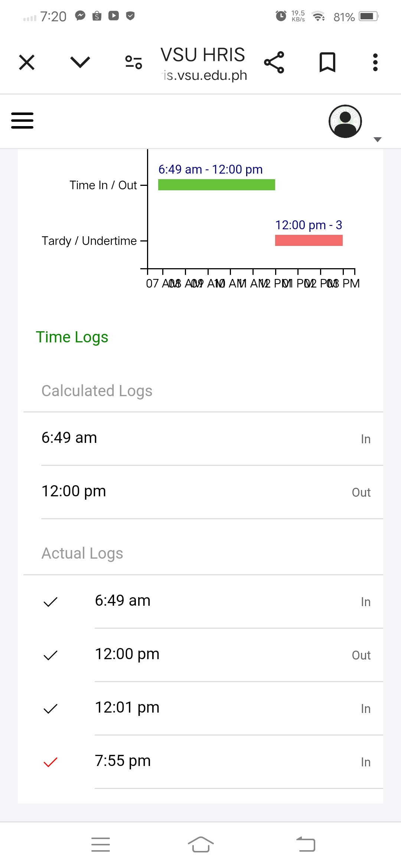Open the three-dot browser menu

(375, 62)
